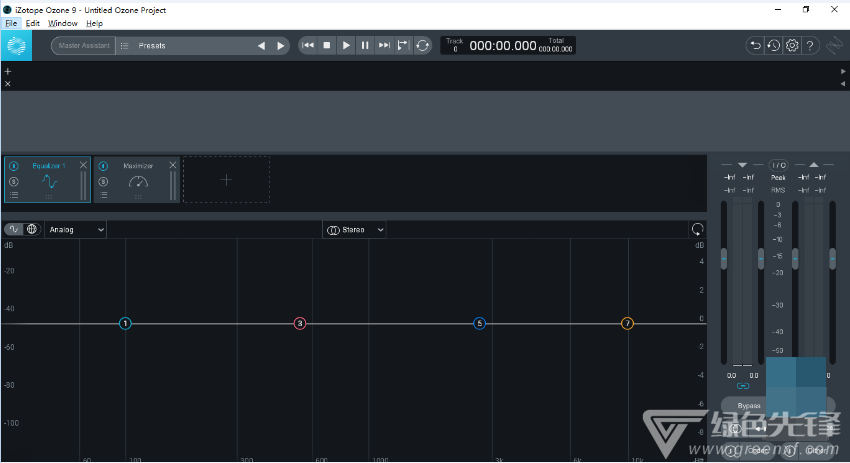Toggle I/O meter options
This screenshot has width=850, height=463.
click(778, 165)
